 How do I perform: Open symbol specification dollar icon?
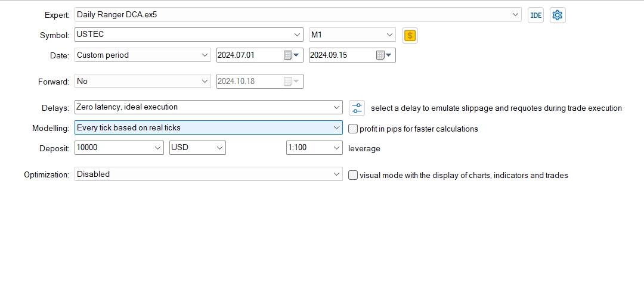[x=410, y=35]
